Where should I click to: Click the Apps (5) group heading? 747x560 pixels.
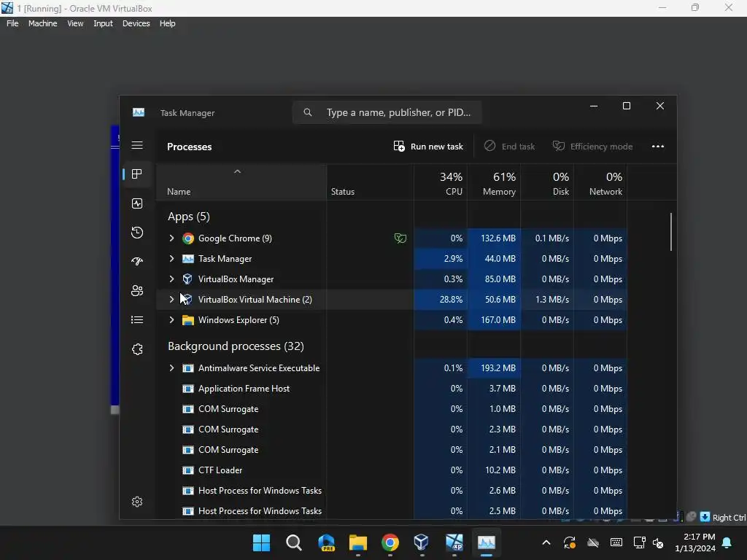[189, 217]
